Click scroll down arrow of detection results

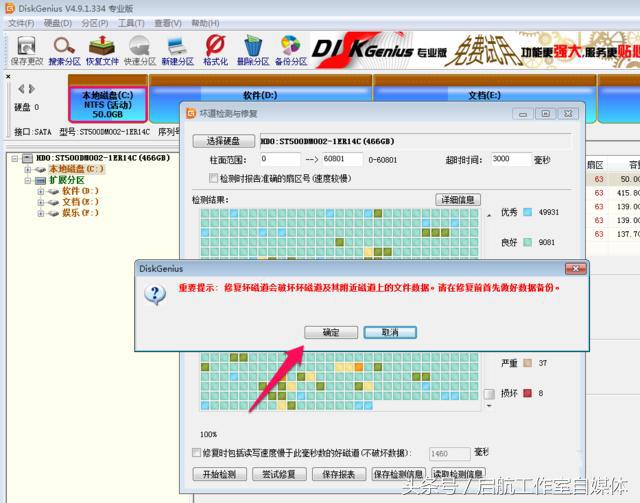click(489, 405)
